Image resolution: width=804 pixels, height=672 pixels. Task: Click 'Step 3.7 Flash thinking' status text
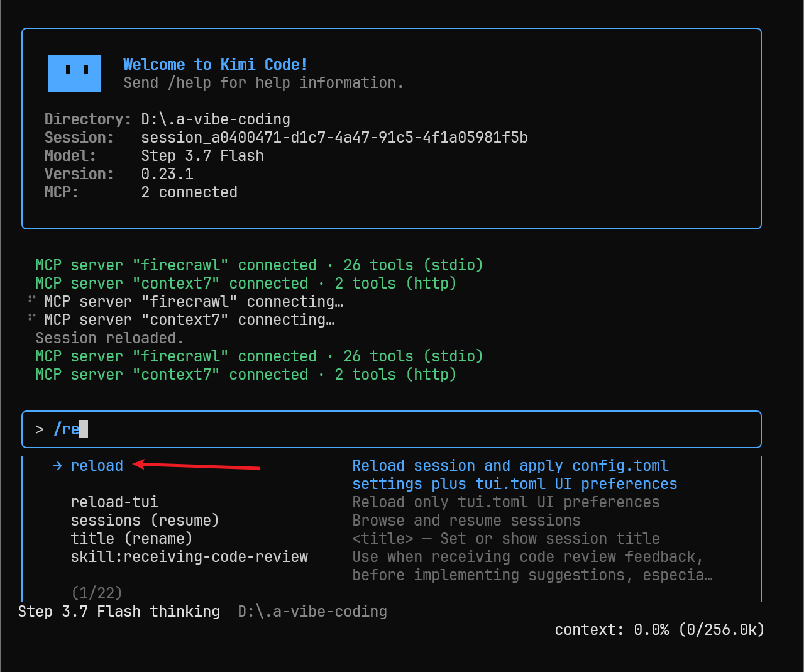[119, 612]
